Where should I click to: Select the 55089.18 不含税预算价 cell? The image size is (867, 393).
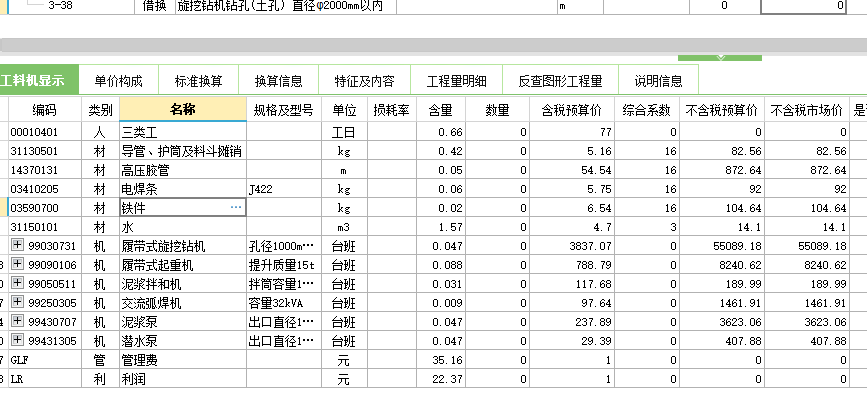[722, 245]
